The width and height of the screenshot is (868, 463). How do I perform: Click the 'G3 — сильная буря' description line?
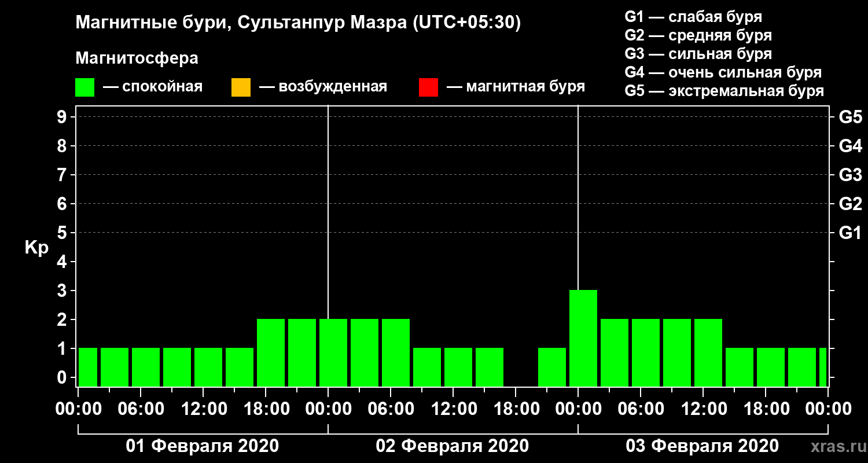click(698, 54)
